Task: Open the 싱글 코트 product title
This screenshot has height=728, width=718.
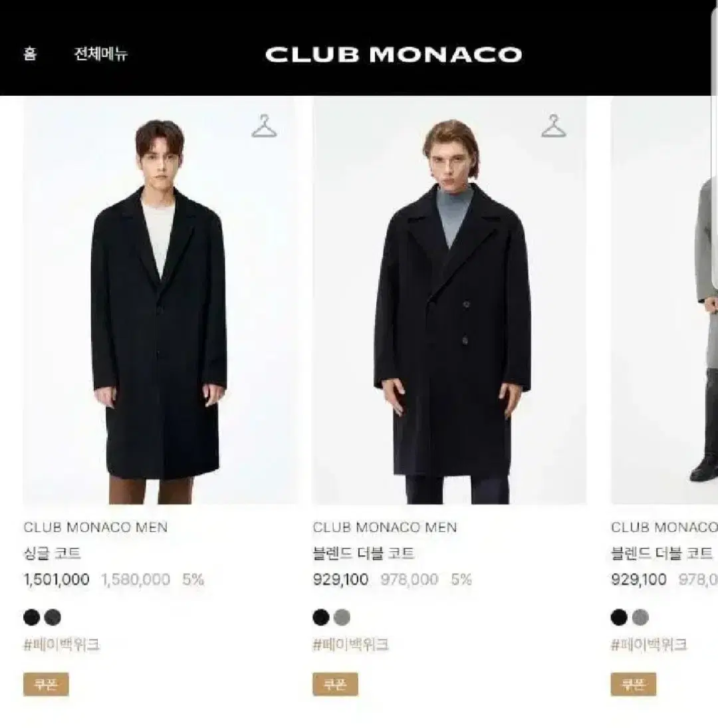Action: coord(52,553)
